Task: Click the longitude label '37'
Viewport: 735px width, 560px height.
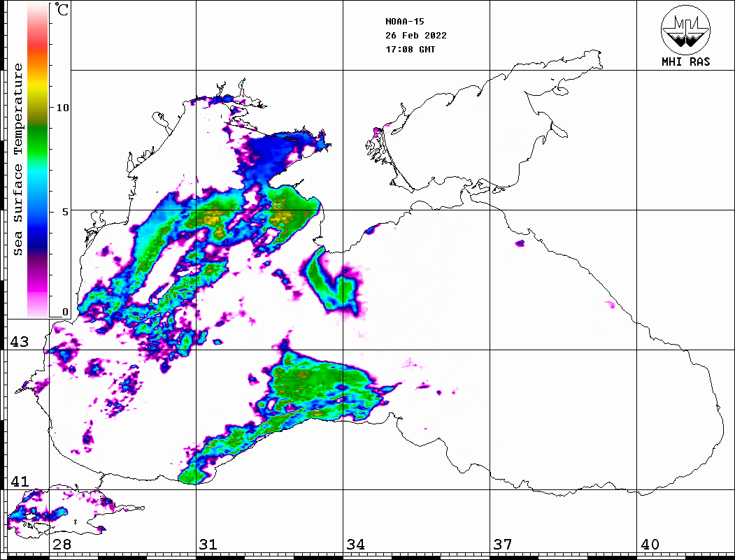Action: [503, 544]
